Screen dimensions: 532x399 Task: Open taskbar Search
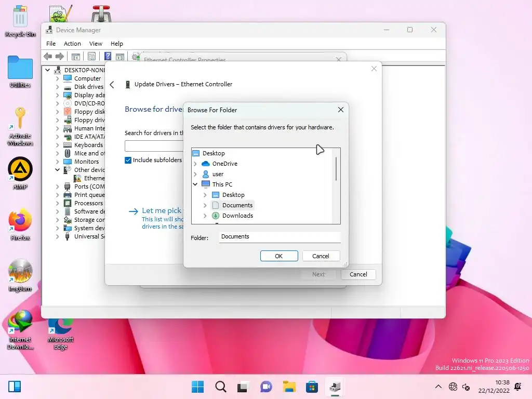pos(220,387)
